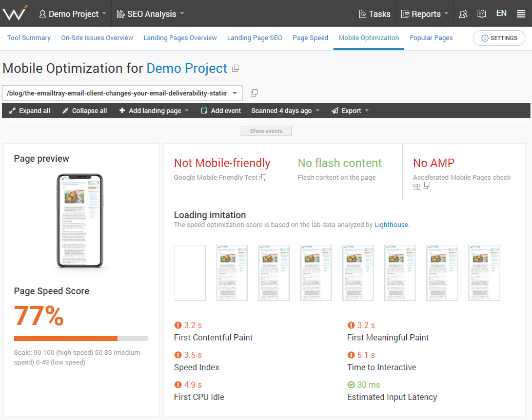Click the Time to Interactive warning icon
This screenshot has height=420, width=532.
351,355
